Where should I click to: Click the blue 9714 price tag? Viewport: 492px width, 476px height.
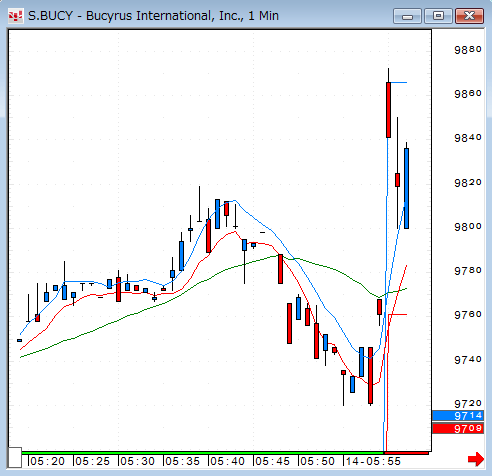coord(458,415)
